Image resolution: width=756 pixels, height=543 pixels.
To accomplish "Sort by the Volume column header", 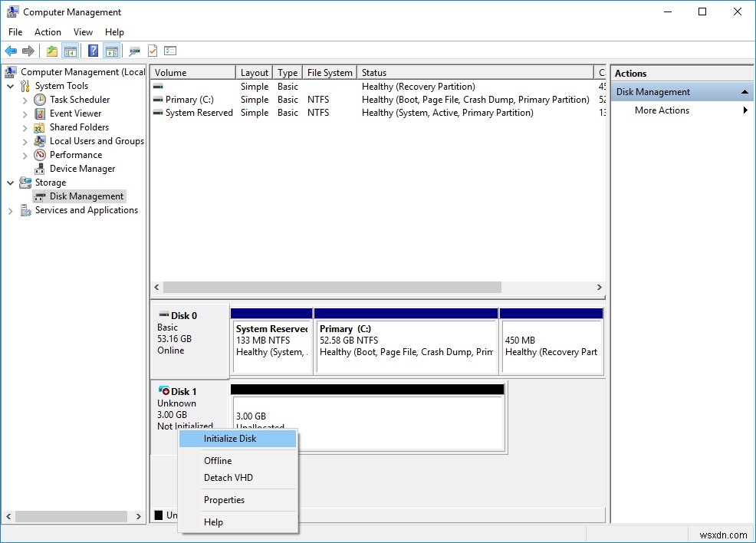I will point(193,72).
